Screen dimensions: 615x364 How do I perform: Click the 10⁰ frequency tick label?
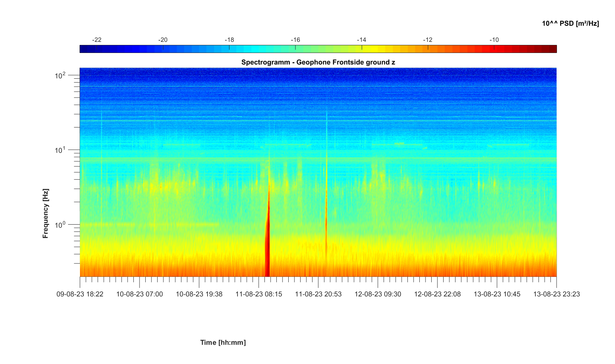coord(60,225)
